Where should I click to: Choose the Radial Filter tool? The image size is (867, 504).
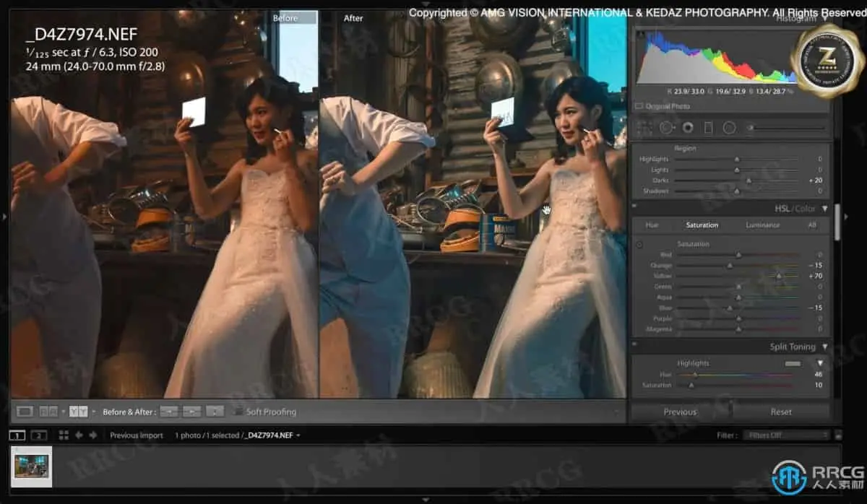tap(729, 128)
